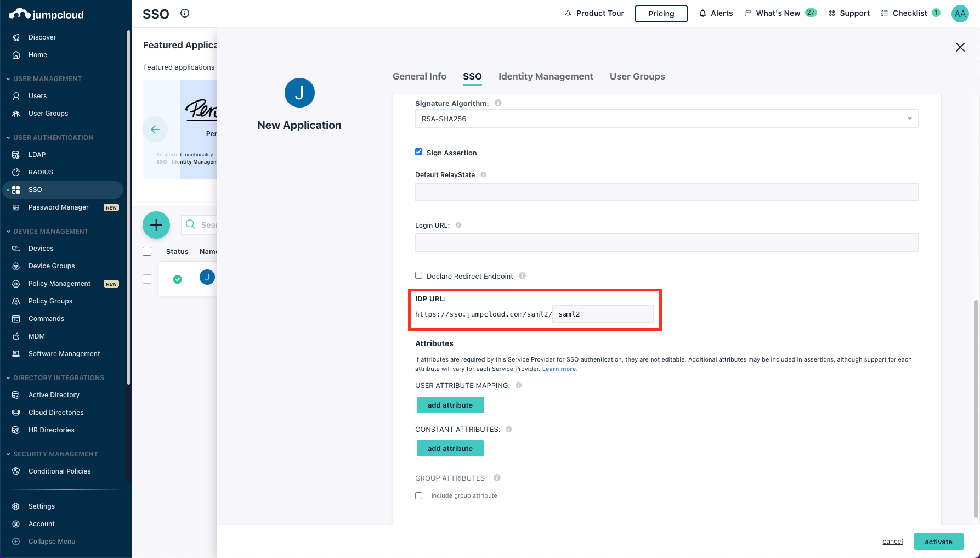Open What's New
The image size is (980, 558).
coord(780,13)
